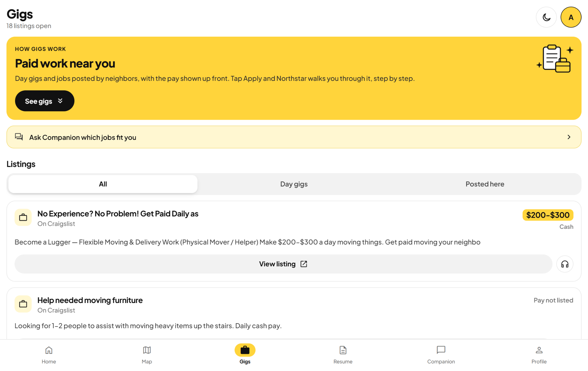The image size is (588, 371).
Task: Open the Profile tab in bottom navigation
Action: [x=539, y=355]
